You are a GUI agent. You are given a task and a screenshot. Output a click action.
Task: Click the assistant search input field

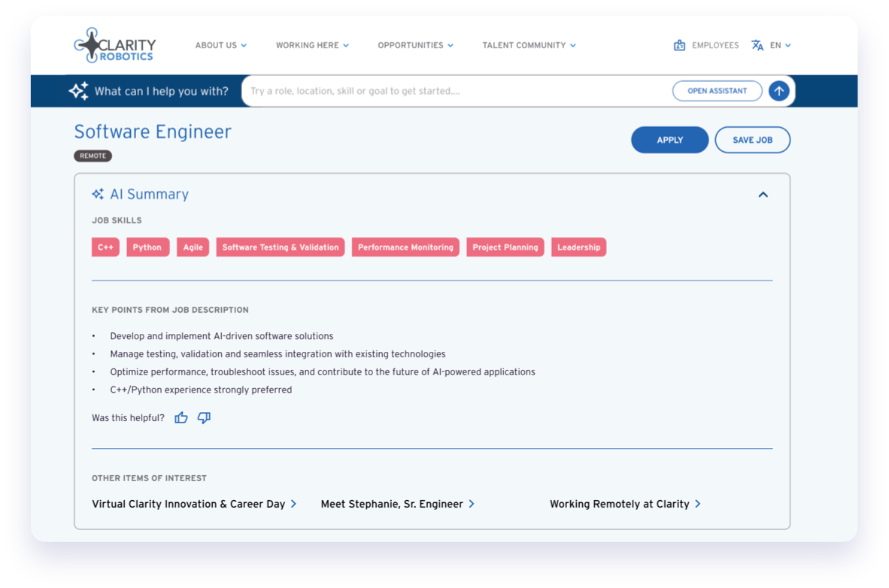pyautogui.click(x=457, y=91)
